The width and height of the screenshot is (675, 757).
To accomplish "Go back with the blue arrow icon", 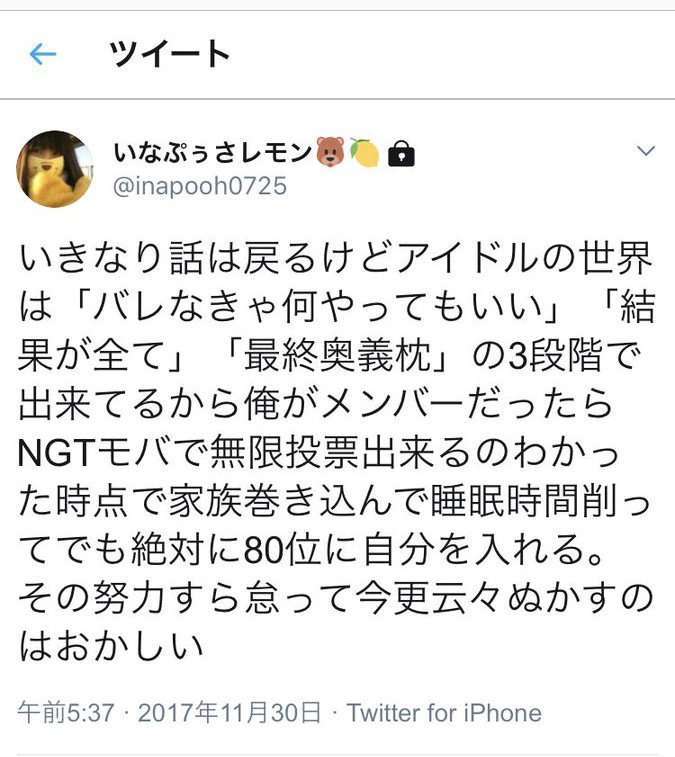I will [x=42, y=54].
